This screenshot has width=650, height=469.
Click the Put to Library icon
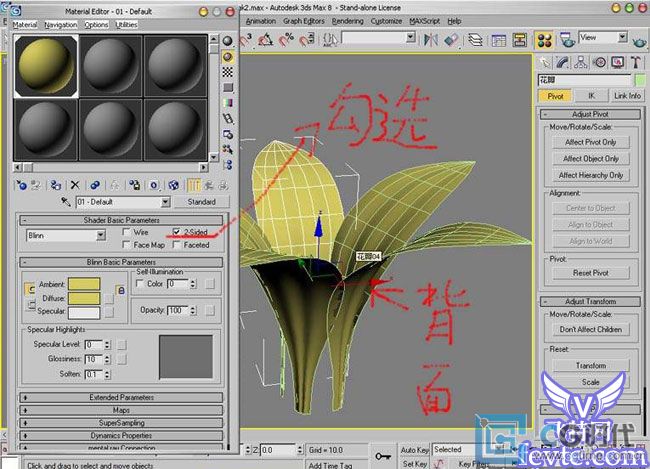tap(134, 185)
